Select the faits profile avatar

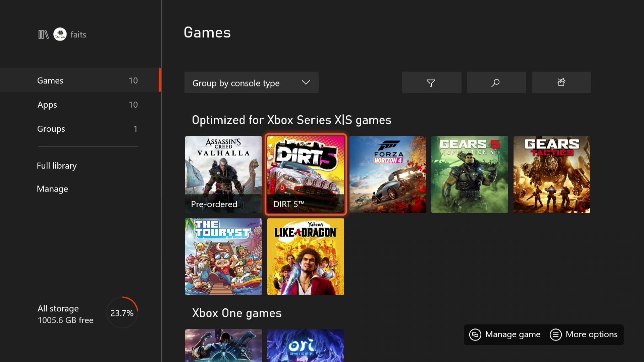point(60,35)
